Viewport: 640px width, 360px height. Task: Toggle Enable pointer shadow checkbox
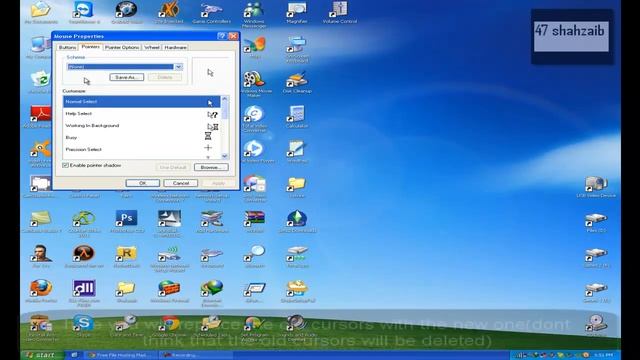(65, 165)
